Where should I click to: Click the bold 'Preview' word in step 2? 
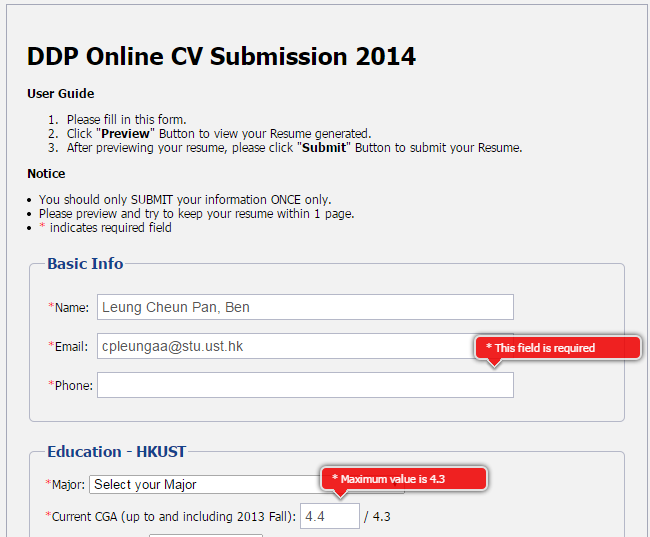[125, 134]
